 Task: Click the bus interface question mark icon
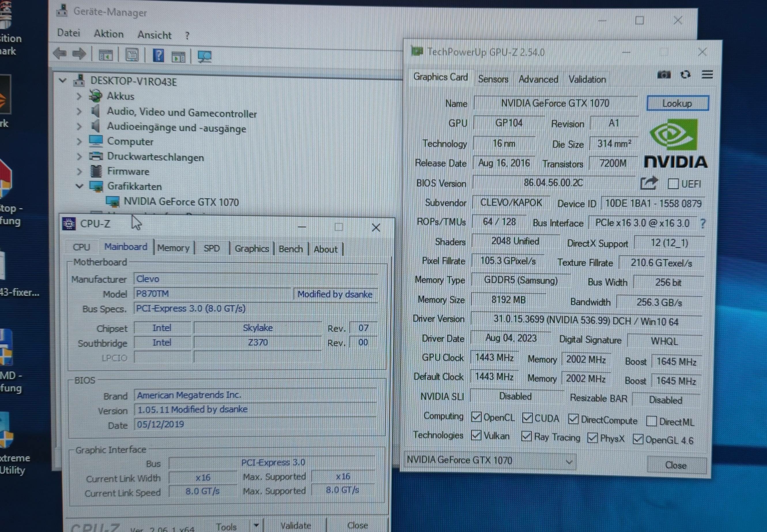click(703, 224)
